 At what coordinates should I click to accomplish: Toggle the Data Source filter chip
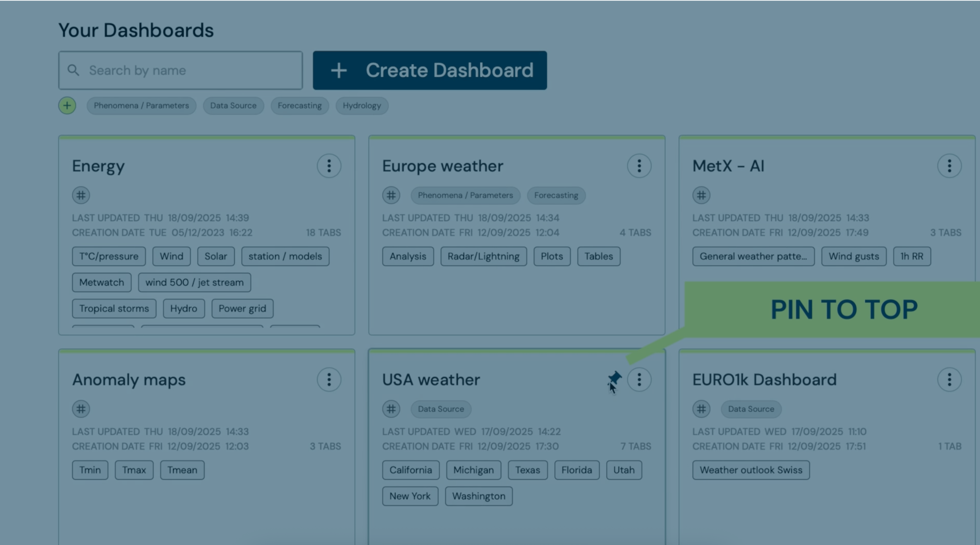[233, 106]
